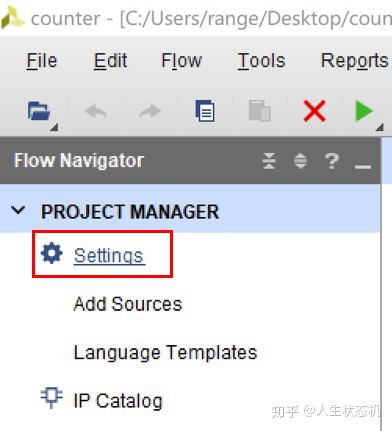Click the red X delete icon
The image size is (392, 431).
pos(314,111)
